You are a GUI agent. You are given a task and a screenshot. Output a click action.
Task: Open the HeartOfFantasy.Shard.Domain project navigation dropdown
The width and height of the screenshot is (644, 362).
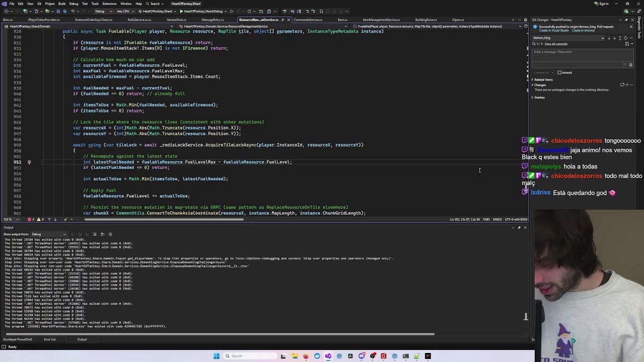(91, 26)
